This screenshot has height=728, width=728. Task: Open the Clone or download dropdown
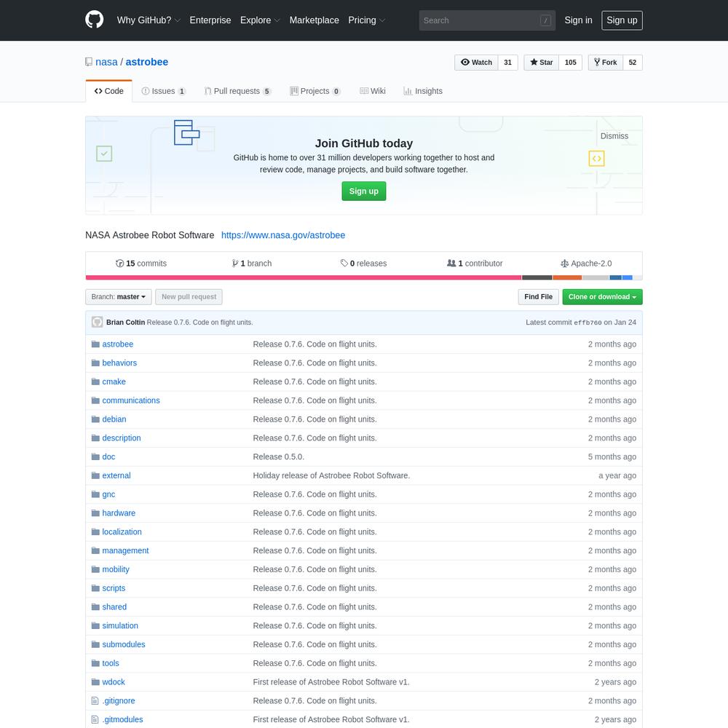[x=602, y=297]
